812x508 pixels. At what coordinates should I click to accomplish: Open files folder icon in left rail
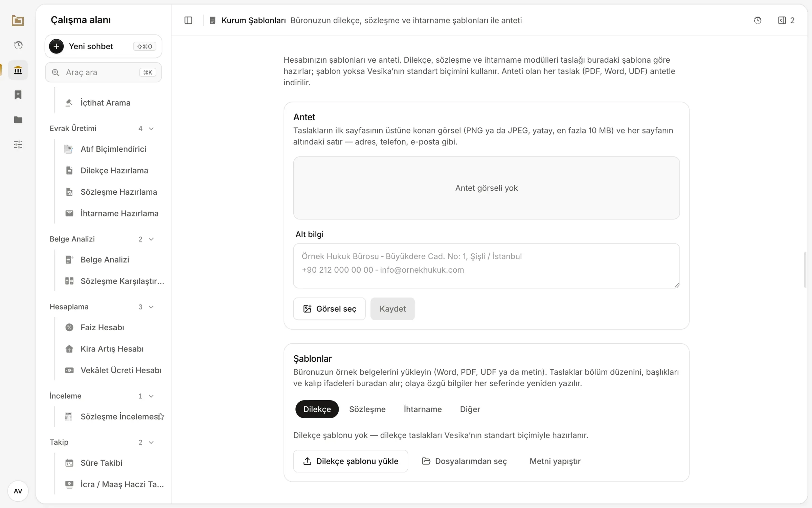(x=18, y=120)
